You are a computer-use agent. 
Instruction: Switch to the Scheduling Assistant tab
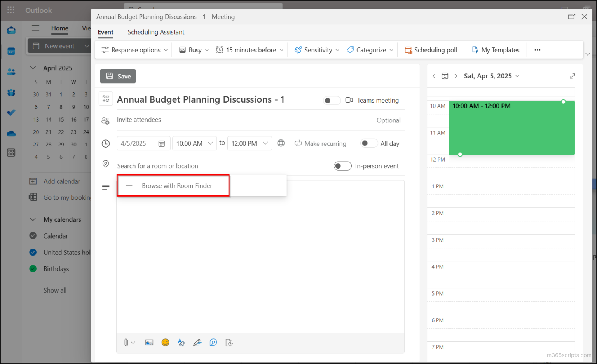pyautogui.click(x=155, y=32)
